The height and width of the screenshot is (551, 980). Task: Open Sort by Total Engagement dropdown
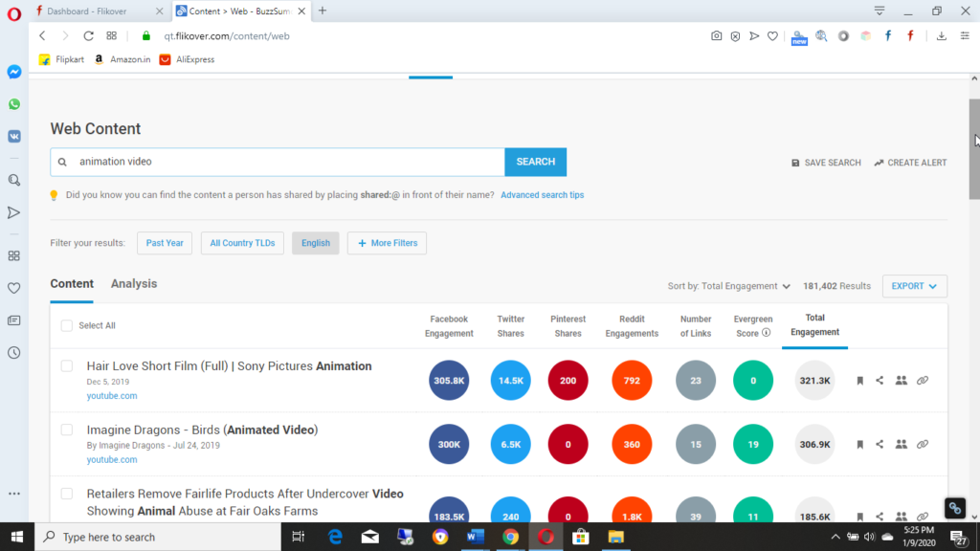tap(728, 286)
